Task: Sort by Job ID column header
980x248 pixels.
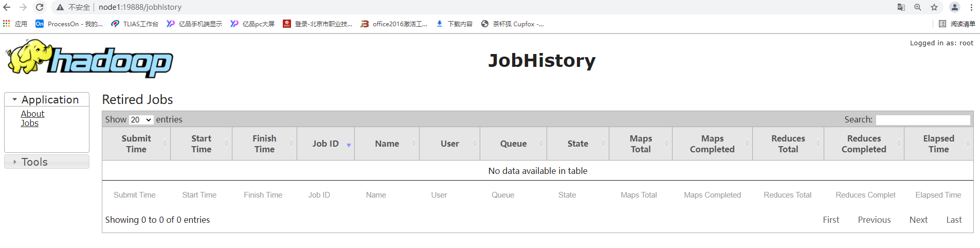Action: [325, 144]
